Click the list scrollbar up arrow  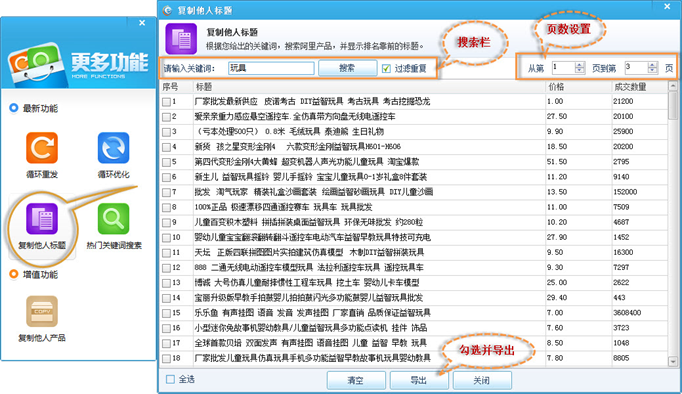pos(673,86)
